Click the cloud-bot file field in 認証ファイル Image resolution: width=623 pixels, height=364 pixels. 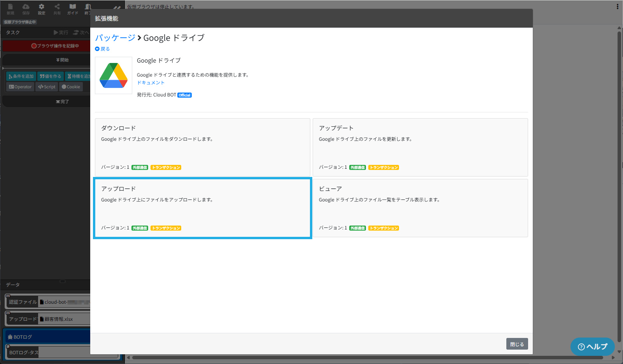click(x=65, y=302)
